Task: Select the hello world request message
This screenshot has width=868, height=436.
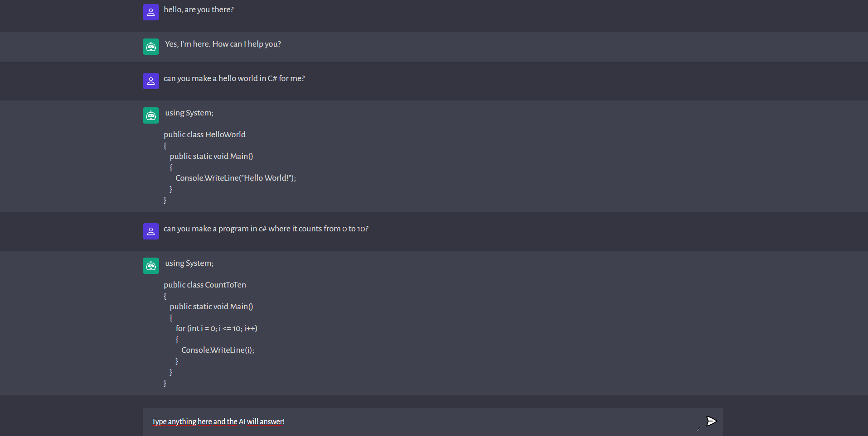Action: coord(234,78)
